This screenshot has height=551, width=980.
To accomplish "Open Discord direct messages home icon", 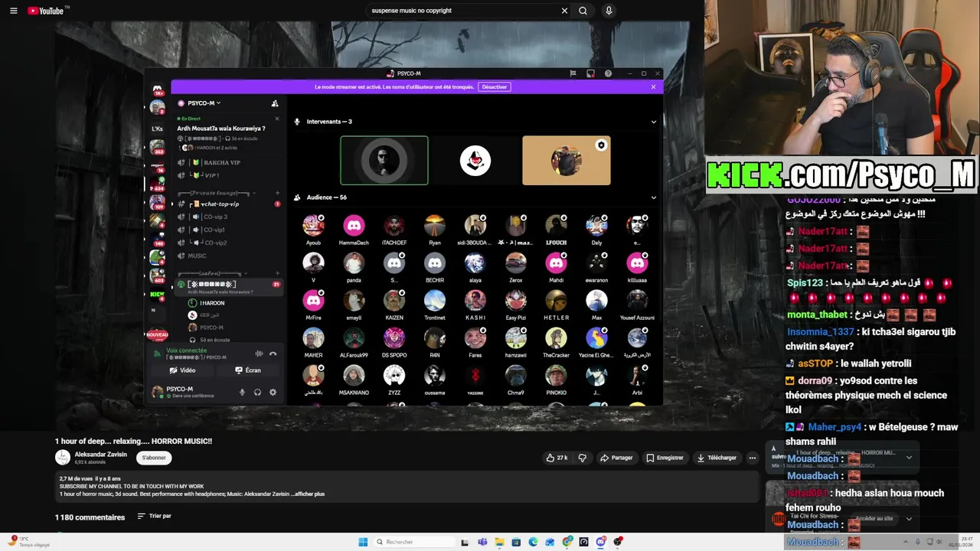I will (158, 90).
